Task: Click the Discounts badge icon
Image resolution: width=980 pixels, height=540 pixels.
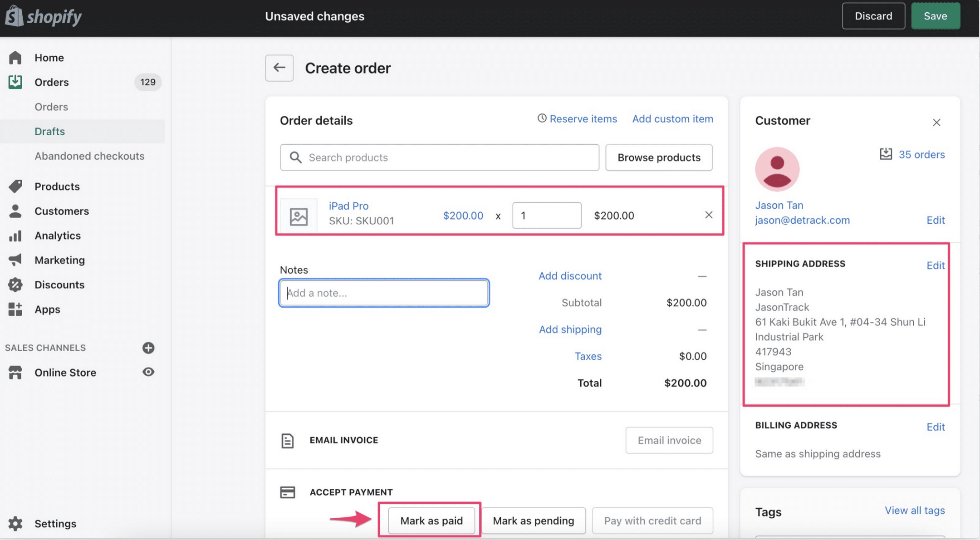Action: (x=15, y=285)
